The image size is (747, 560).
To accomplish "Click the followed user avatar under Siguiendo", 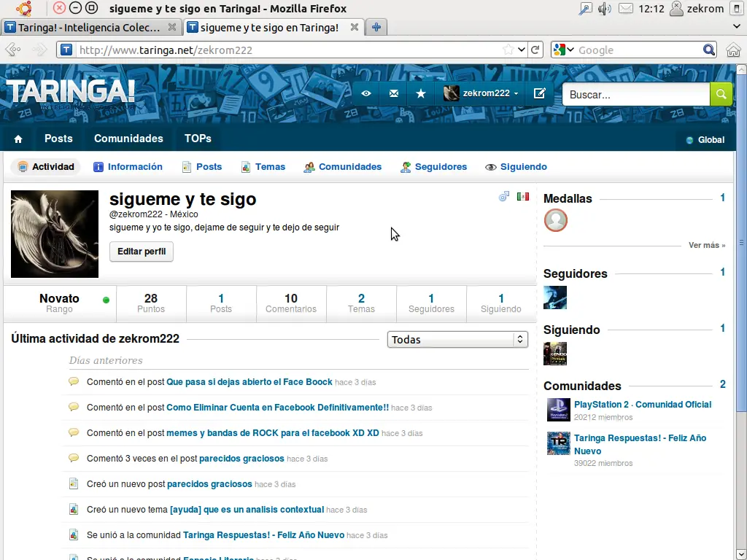I will pyautogui.click(x=555, y=354).
